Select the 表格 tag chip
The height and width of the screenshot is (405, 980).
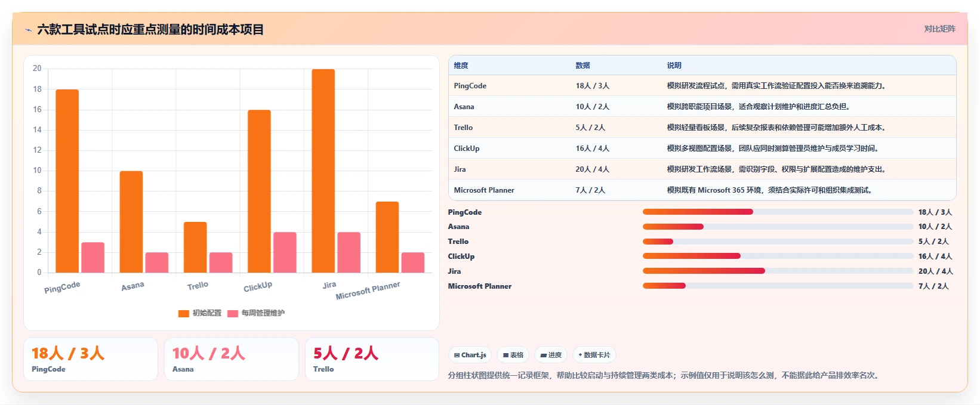513,355
